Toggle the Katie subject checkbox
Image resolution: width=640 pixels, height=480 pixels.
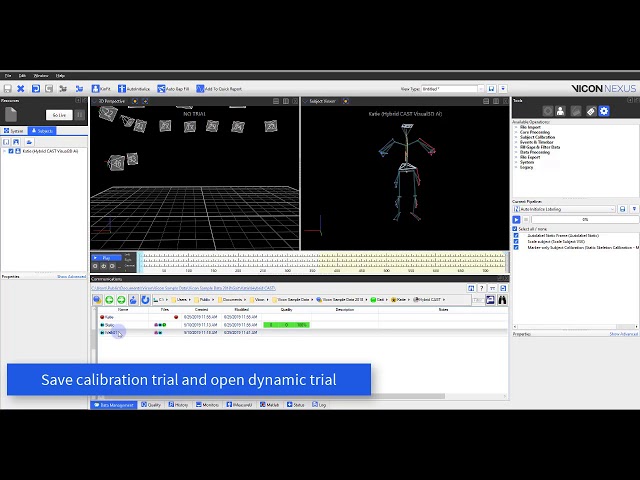tap(11, 151)
